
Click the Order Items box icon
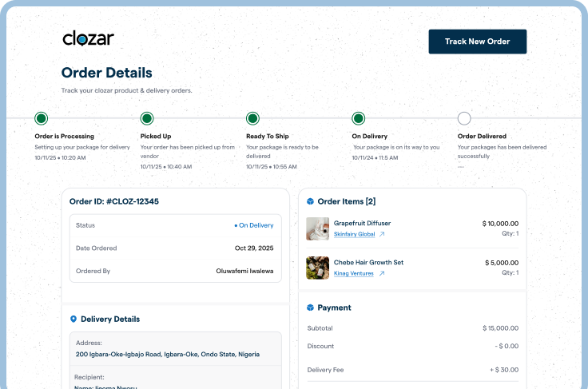311,201
